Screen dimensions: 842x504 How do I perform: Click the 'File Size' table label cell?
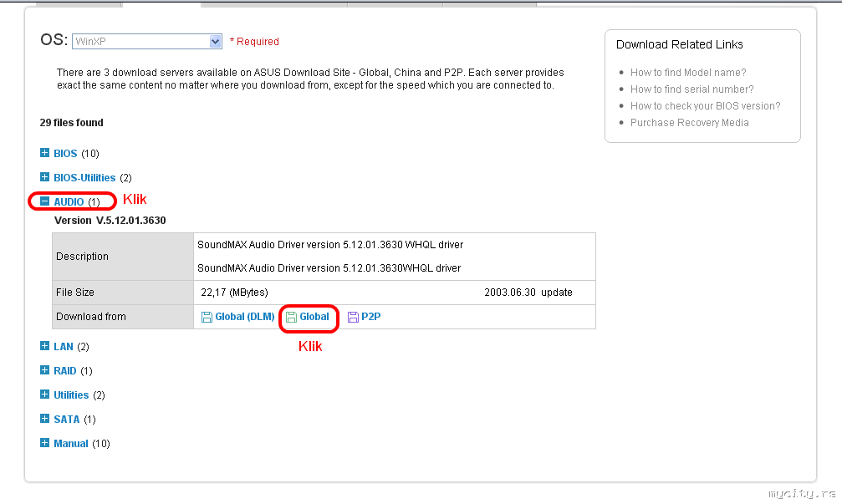click(x=123, y=293)
